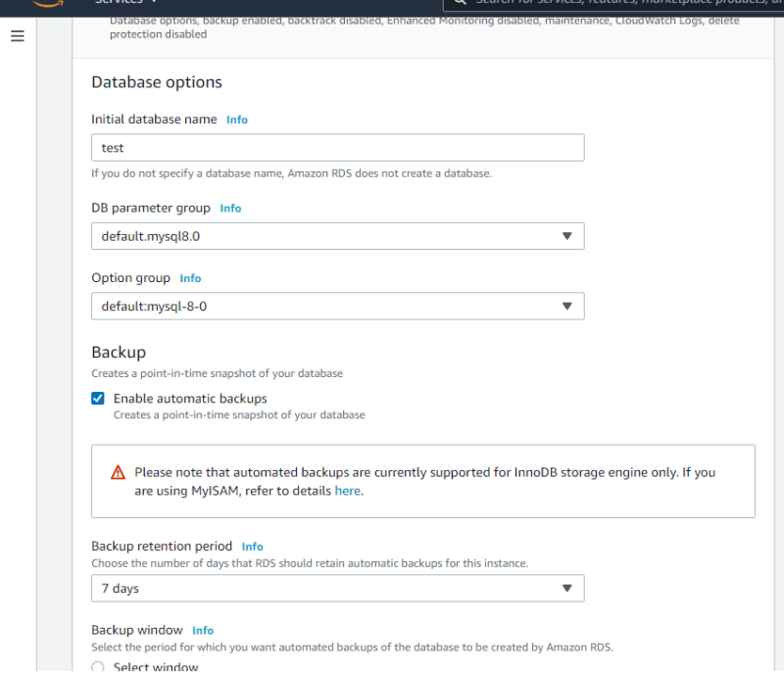The image size is (784, 673).
Task: Expand the Option group dropdown
Action: tap(337, 306)
